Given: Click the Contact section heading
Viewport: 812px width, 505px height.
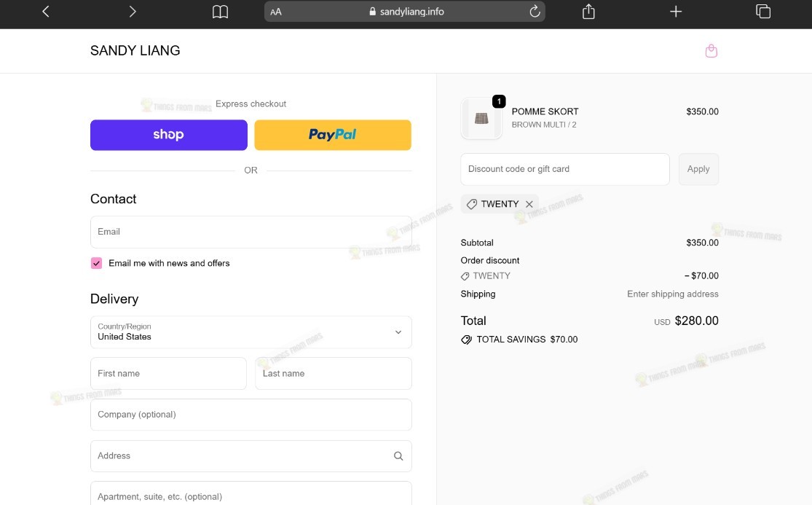Looking at the screenshot, I should (x=114, y=199).
